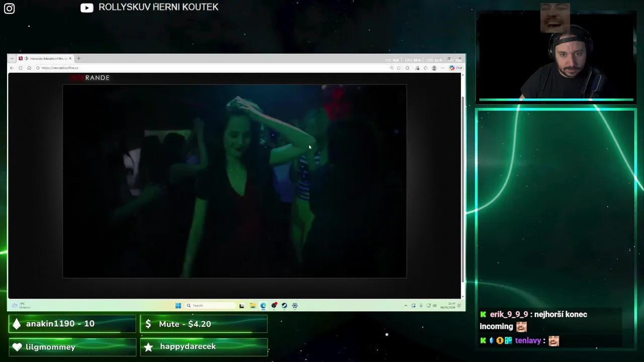Click chat username tenlavy
644x362 pixels.
528,341
